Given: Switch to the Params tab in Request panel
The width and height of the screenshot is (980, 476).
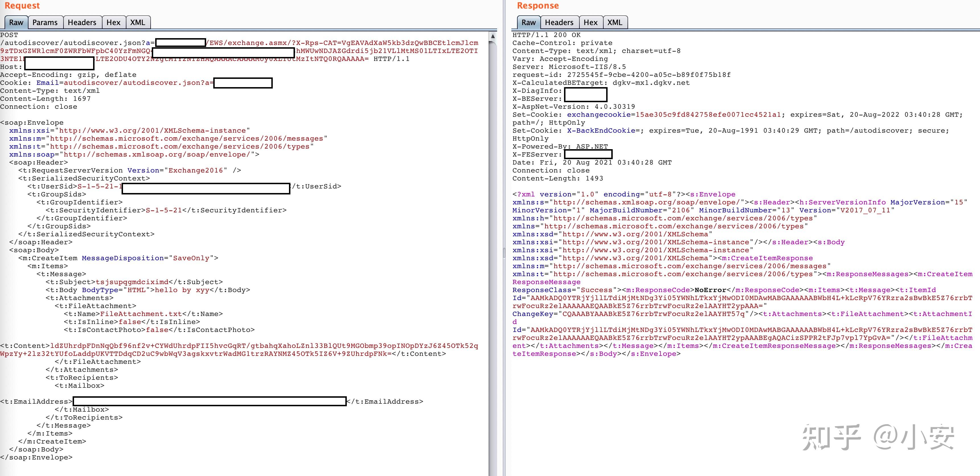Looking at the screenshot, I should coord(45,22).
